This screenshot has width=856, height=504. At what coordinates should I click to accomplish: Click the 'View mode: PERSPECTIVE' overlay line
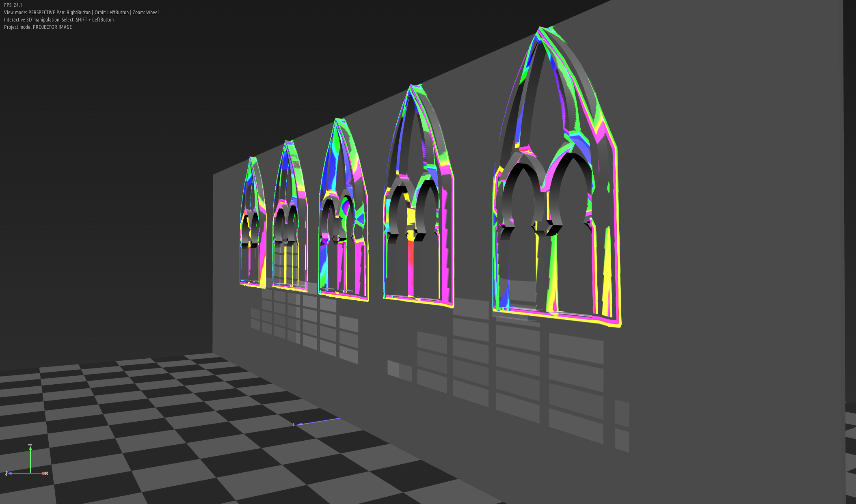81,13
